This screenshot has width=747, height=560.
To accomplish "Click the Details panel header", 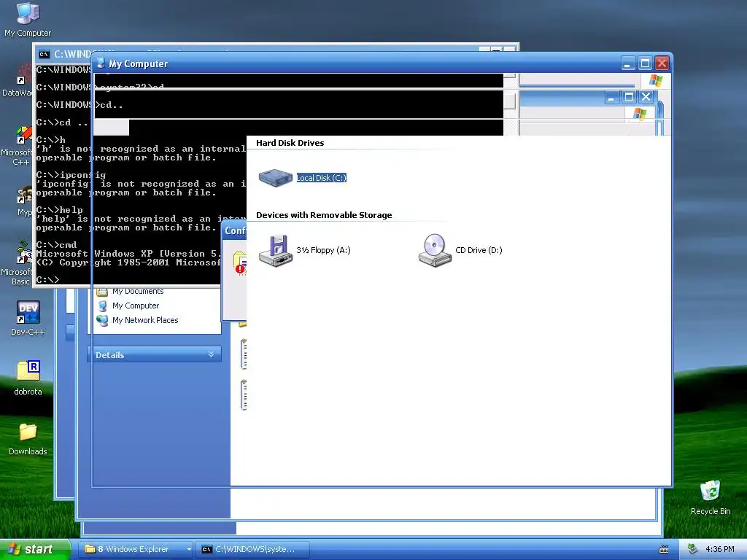I will [x=155, y=355].
